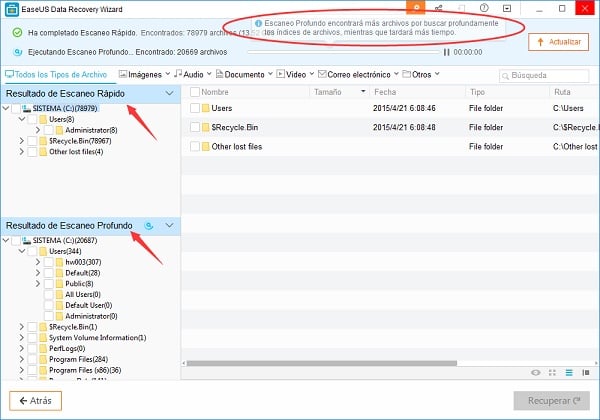Tick the select-all checkbox beside Nombre

coord(195,92)
